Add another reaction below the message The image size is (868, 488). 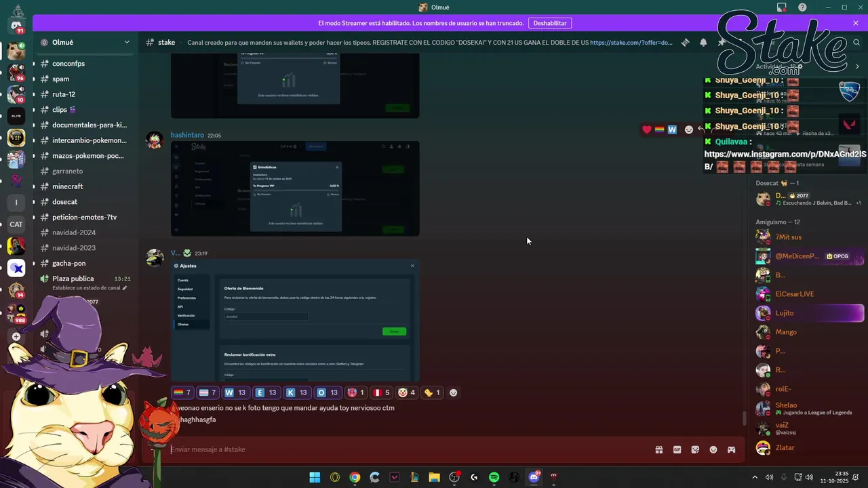[454, 392]
